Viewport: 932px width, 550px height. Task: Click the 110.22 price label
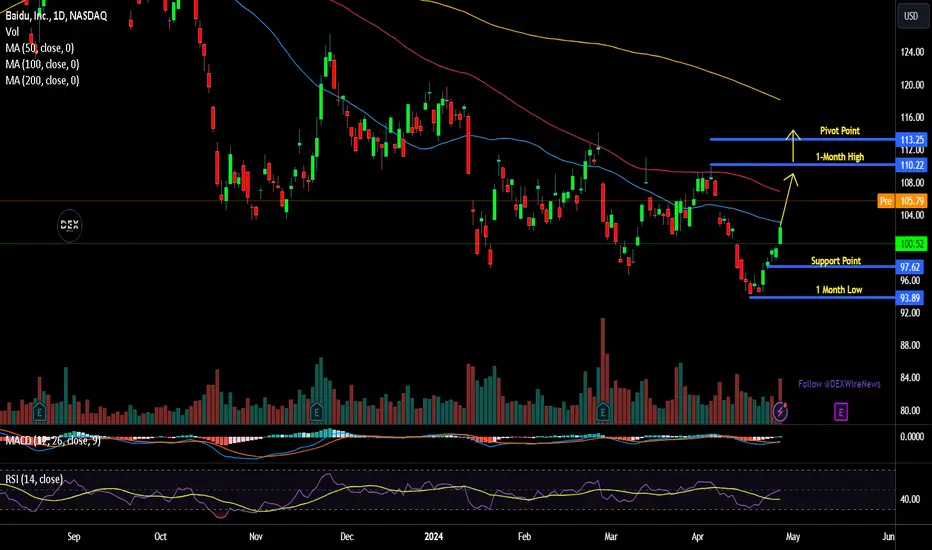click(x=911, y=165)
